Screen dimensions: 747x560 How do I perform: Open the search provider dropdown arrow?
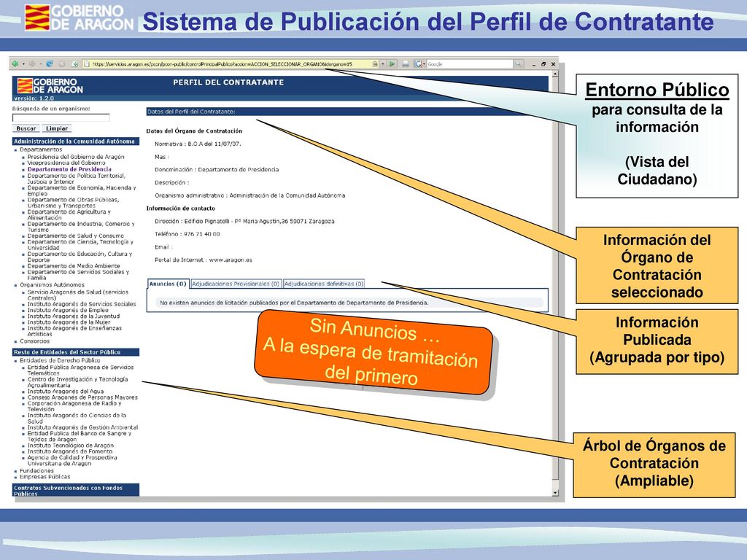[424, 64]
